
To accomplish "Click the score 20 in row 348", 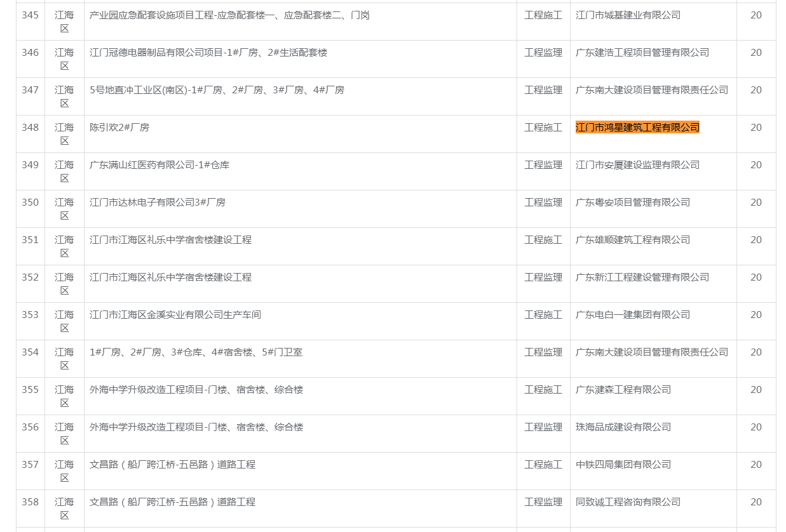I will [756, 128].
